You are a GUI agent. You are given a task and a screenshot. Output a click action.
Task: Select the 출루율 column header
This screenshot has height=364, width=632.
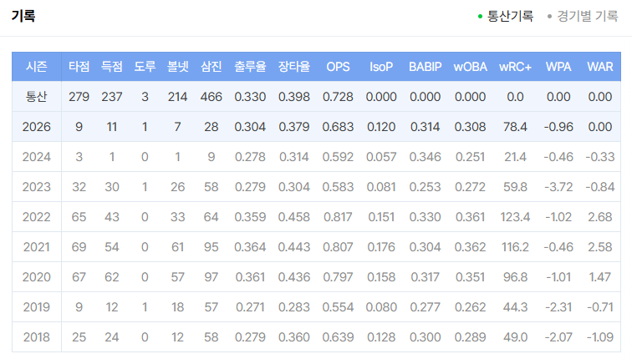coord(250,67)
